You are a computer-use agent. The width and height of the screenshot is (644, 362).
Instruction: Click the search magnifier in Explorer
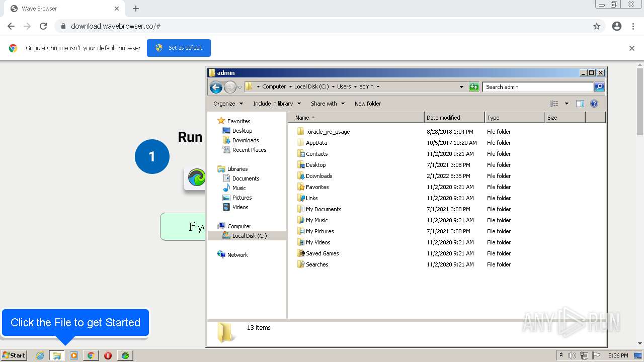(599, 87)
